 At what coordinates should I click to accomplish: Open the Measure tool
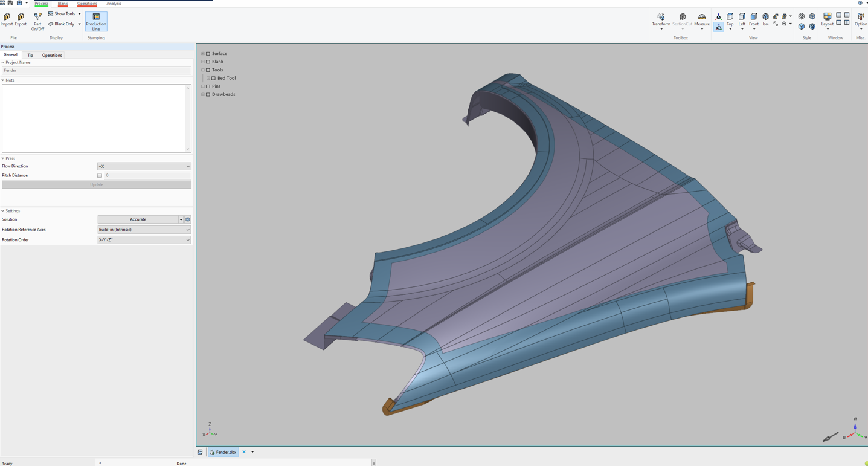point(701,21)
